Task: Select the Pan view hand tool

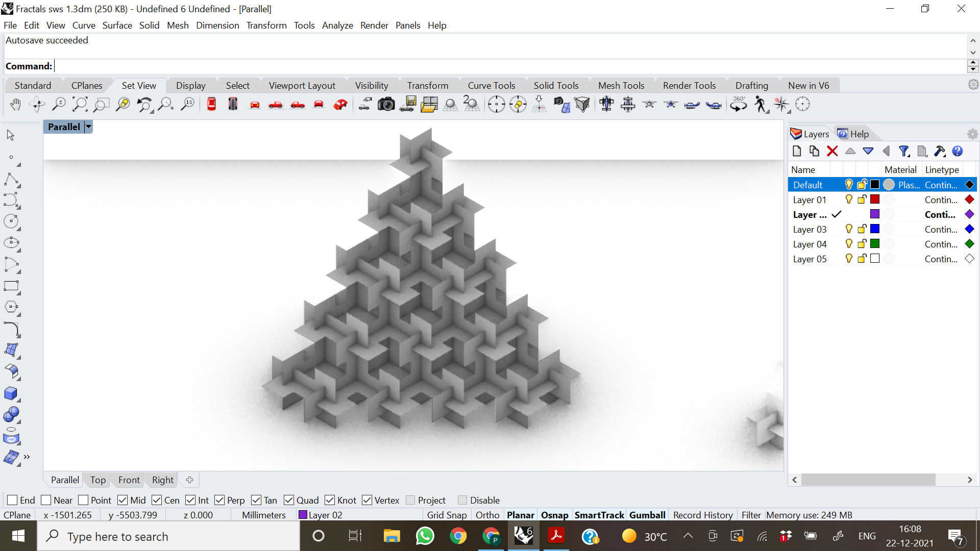Action: [x=15, y=105]
